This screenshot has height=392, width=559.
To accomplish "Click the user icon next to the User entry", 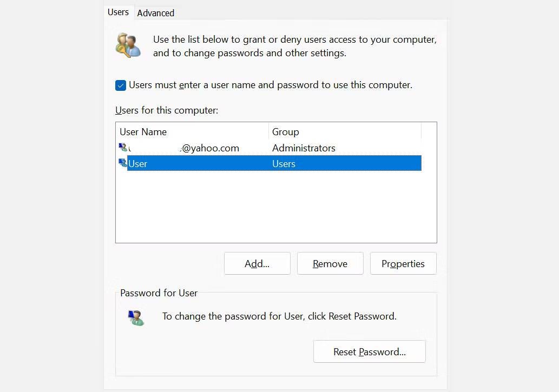I will 122,163.
